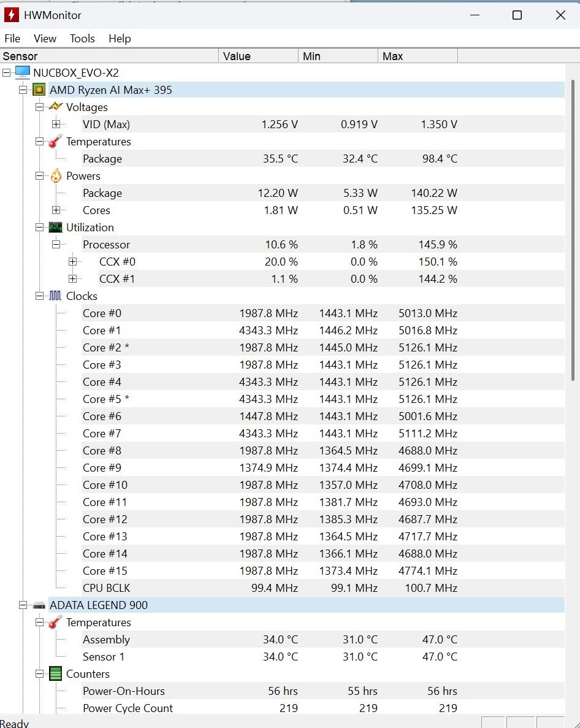580x728 pixels.
Task: Collapse the Utilization section
Action: (x=39, y=227)
